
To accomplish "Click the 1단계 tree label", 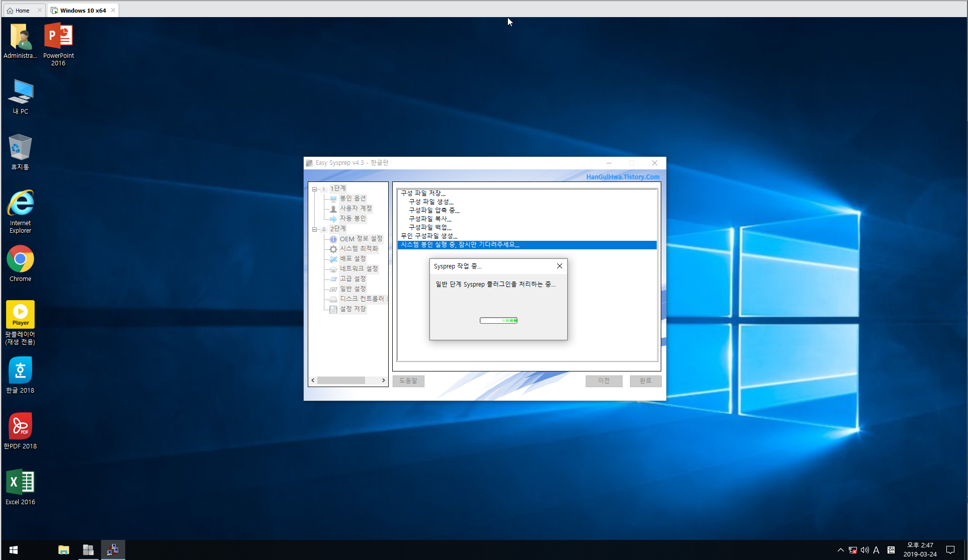I will click(338, 189).
